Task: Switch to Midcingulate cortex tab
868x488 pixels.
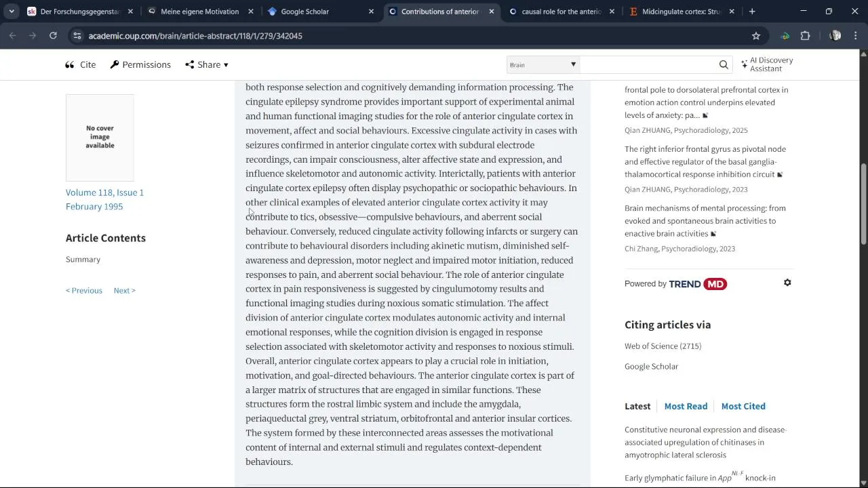Action: (682, 12)
